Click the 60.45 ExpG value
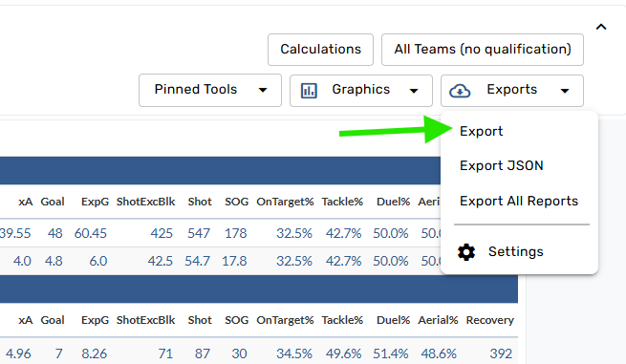The height and width of the screenshot is (364, 626). [x=91, y=233]
